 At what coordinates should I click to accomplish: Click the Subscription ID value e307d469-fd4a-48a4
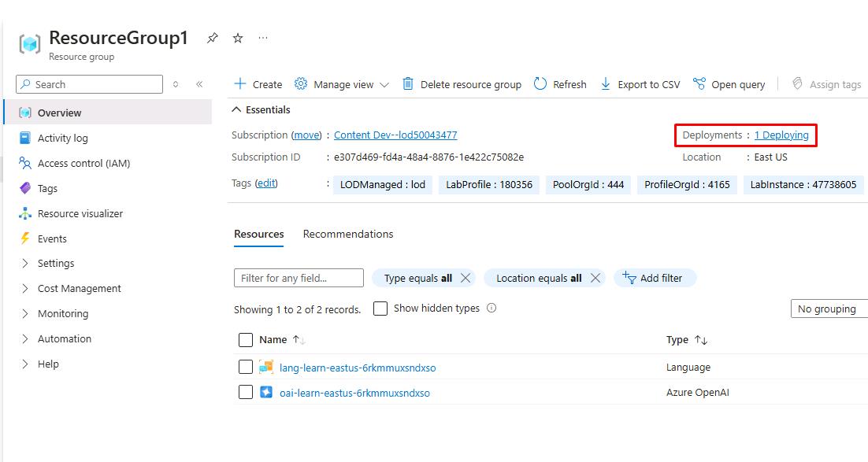pos(428,157)
